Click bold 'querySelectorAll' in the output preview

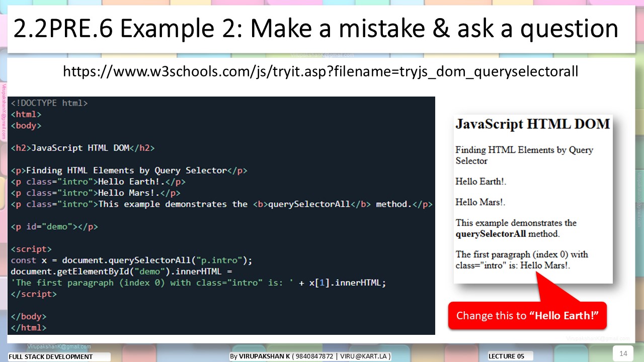click(x=491, y=234)
